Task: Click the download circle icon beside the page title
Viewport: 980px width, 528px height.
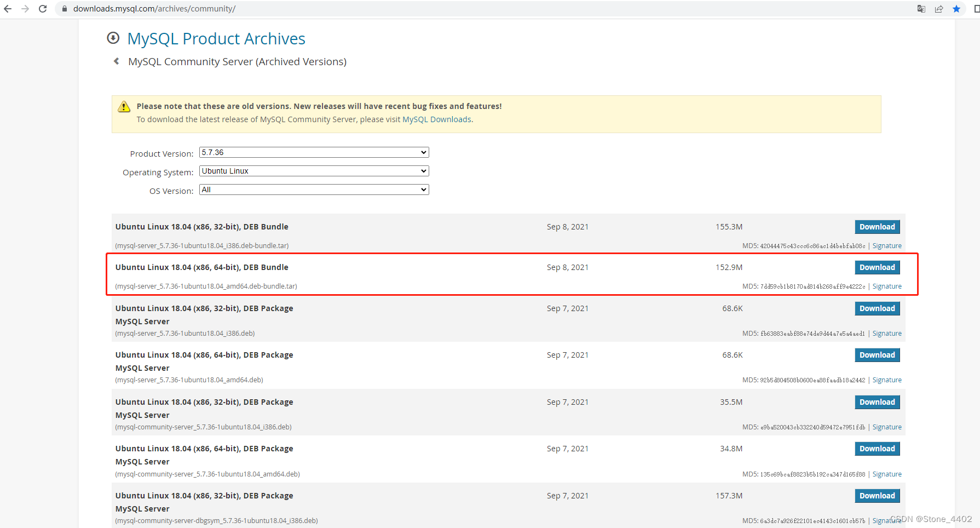Action: (x=113, y=38)
